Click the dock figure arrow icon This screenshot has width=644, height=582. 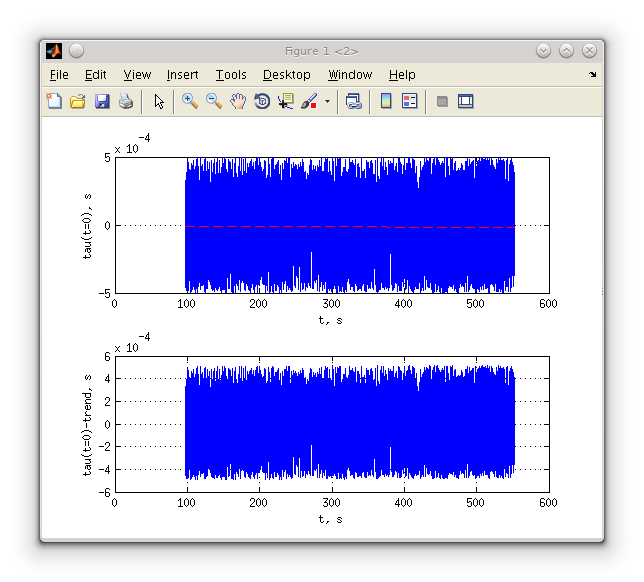pos(592,74)
